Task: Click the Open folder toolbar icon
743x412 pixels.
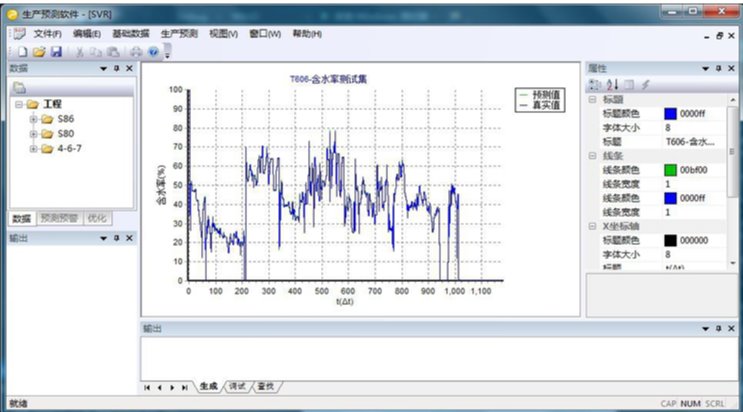Action: point(39,51)
